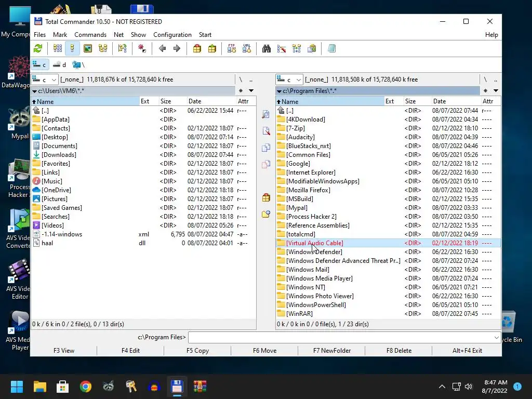
Task: Open the Multi-rename tool icon
Action: click(281, 48)
